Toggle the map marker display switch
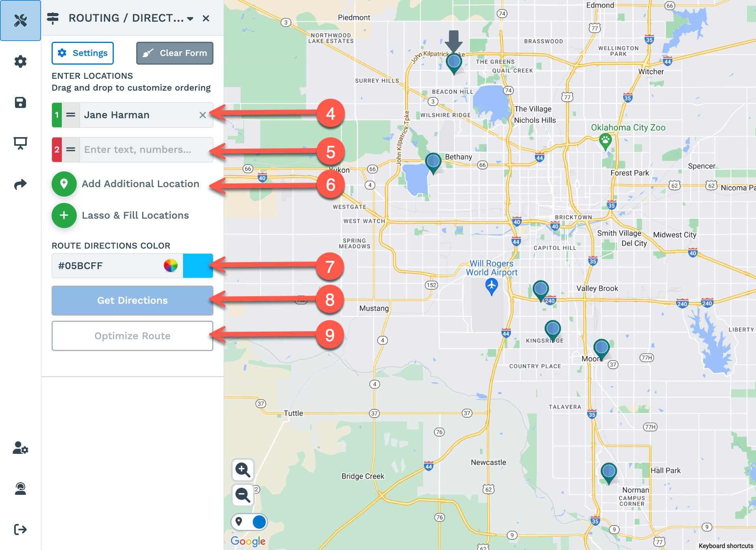This screenshot has width=756, height=550. [x=249, y=522]
